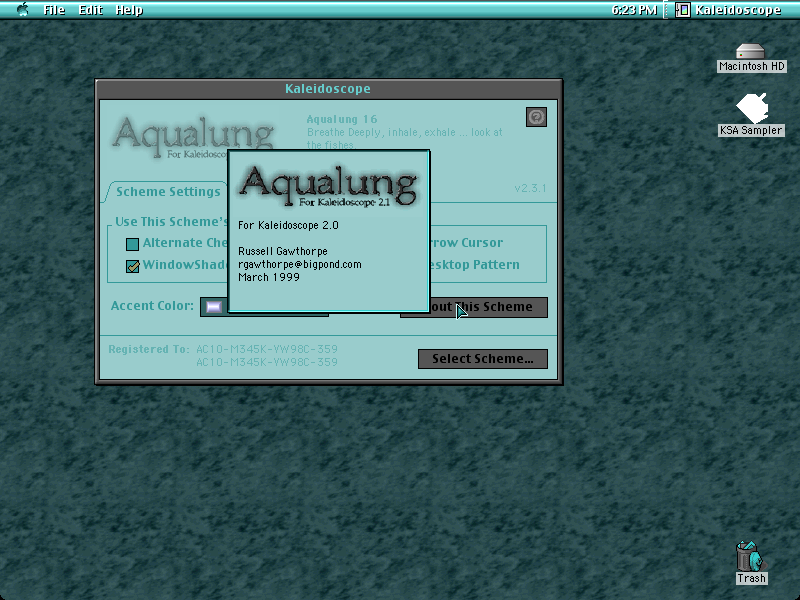800x600 pixels.
Task: Click the Desktop Pattern option label
Action: tap(474, 265)
